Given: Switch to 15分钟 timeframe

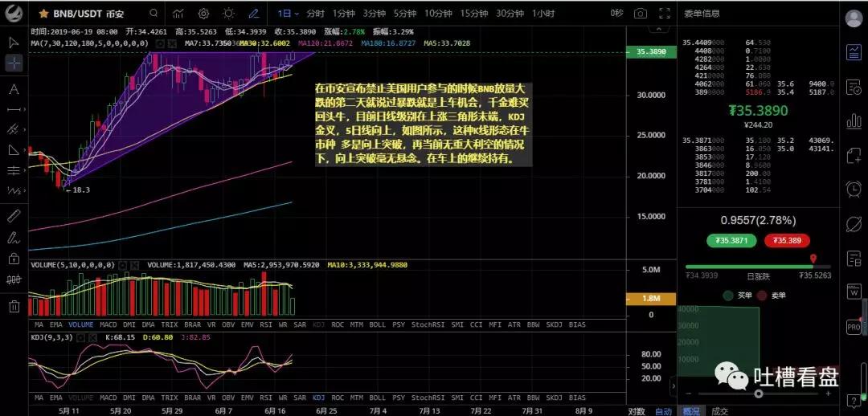Looking at the screenshot, I should [x=474, y=14].
